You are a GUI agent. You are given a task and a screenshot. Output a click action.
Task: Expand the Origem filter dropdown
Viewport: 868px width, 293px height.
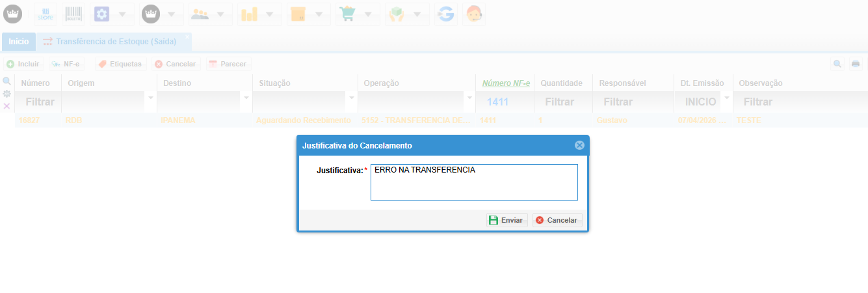coord(151,98)
